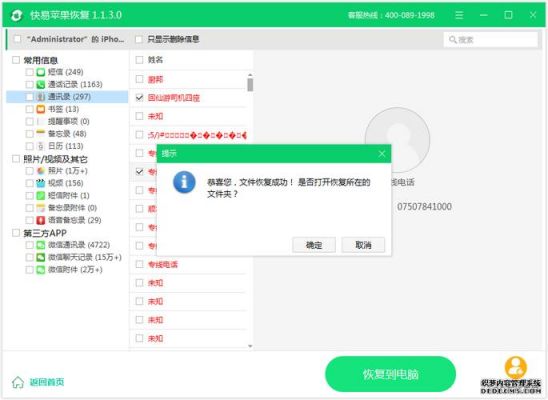Click the 短信附件 (1) icon
The image size is (548, 400).
click(x=41, y=195)
